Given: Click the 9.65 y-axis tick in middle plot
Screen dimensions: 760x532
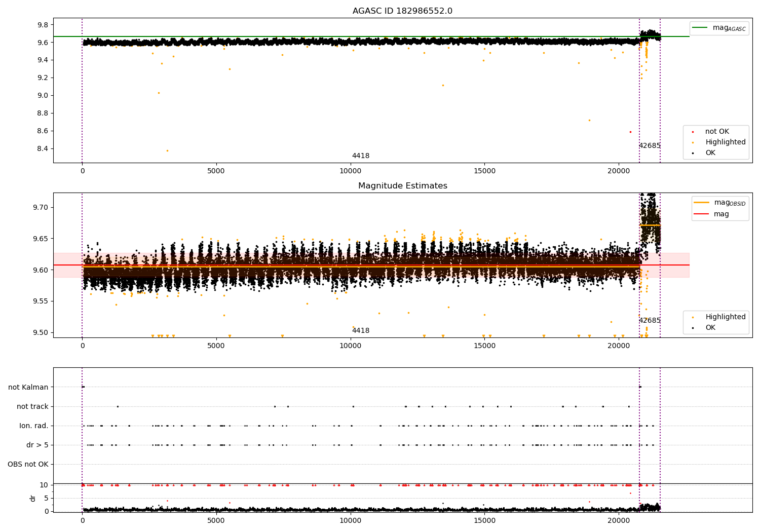Looking at the screenshot, I should [41, 239].
